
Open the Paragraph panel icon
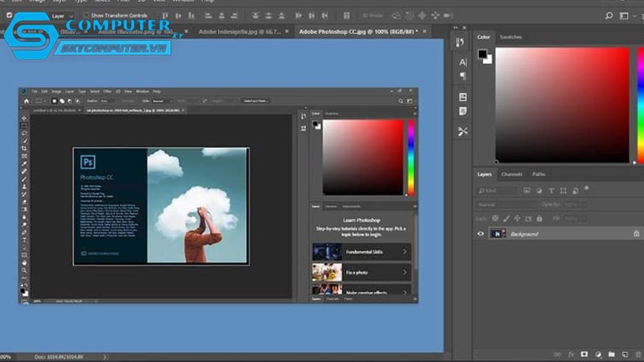click(463, 76)
